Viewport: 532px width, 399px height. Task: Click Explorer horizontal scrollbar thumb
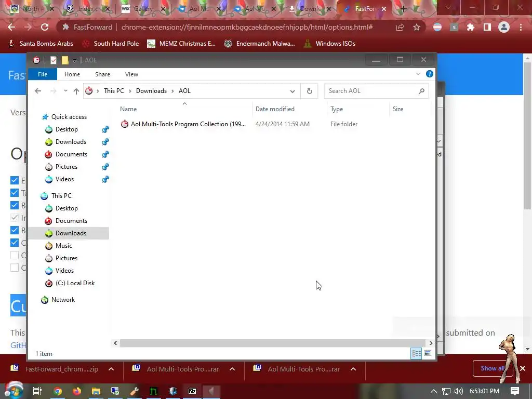pyautogui.click(x=272, y=343)
